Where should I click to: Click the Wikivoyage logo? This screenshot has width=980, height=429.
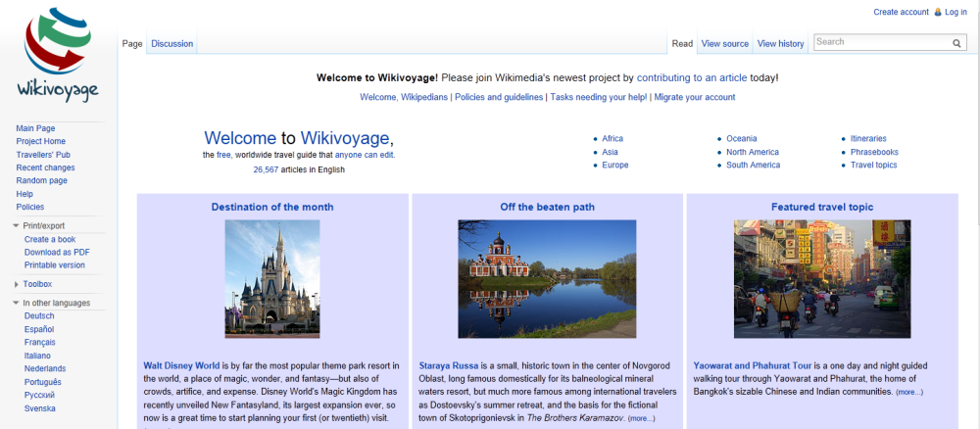point(57,55)
